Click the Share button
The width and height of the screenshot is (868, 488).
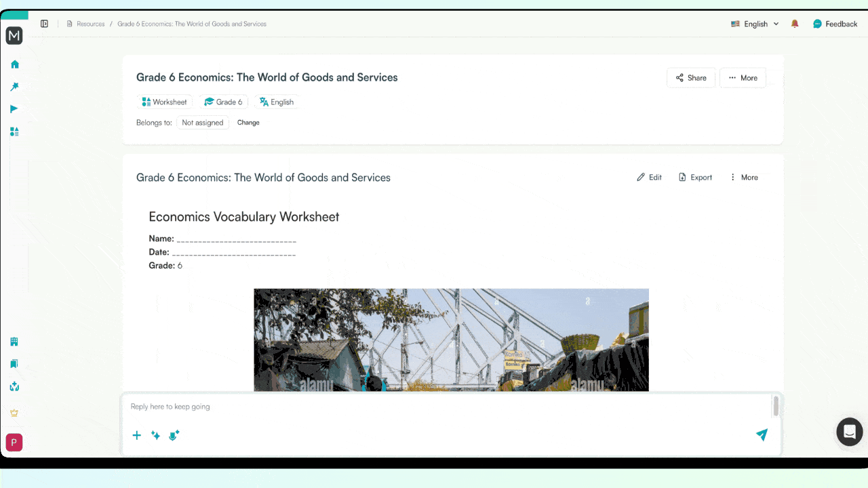pyautogui.click(x=691, y=78)
